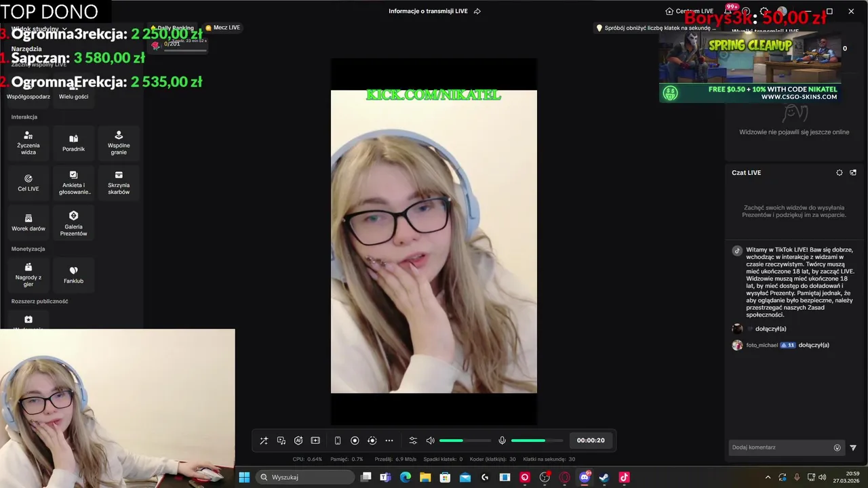Show hidden system tray icons
This screenshot has width=868, height=488.
coord(768,477)
